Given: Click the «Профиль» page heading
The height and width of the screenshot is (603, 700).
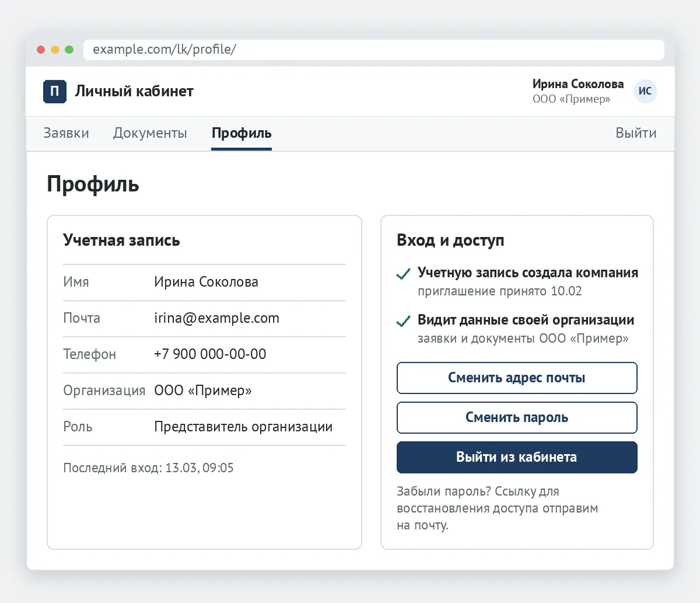Looking at the screenshot, I should (x=93, y=184).
